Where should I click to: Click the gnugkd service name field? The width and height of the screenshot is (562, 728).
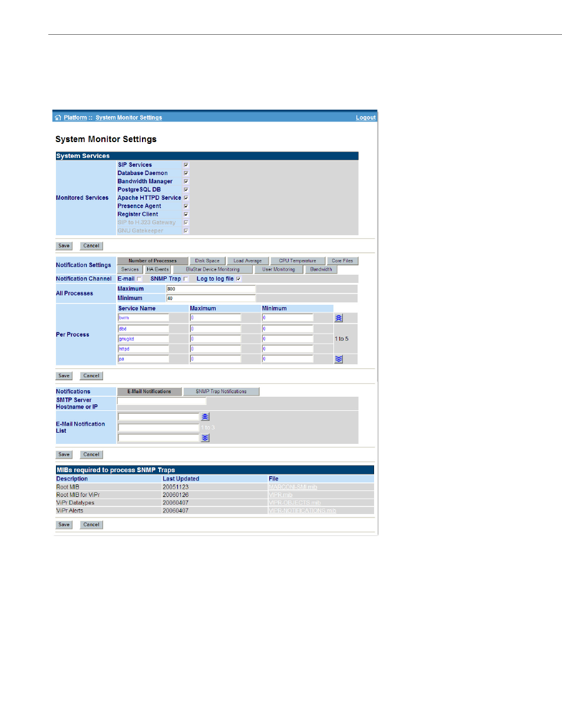coord(144,339)
